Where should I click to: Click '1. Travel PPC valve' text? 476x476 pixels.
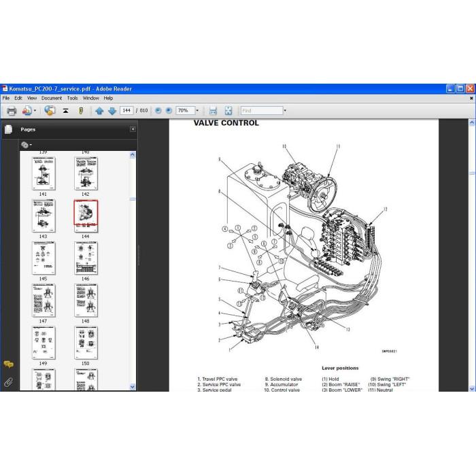[x=218, y=379]
